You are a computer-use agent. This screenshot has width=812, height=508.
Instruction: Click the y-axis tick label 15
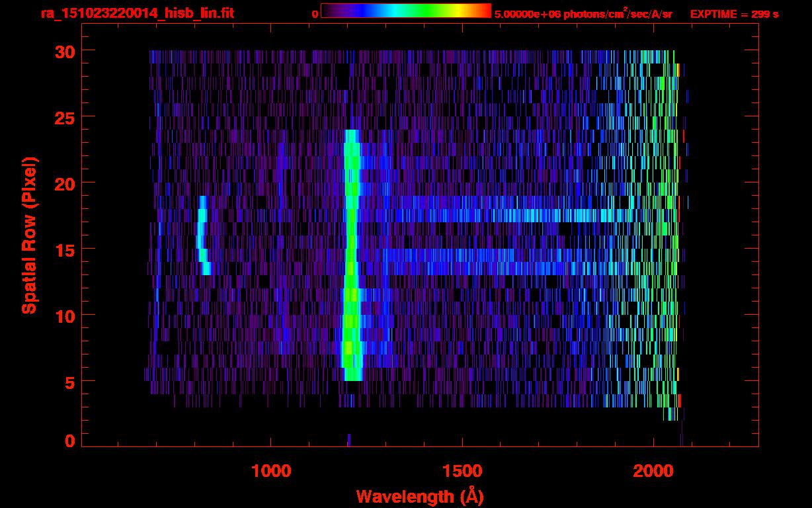tap(65, 249)
